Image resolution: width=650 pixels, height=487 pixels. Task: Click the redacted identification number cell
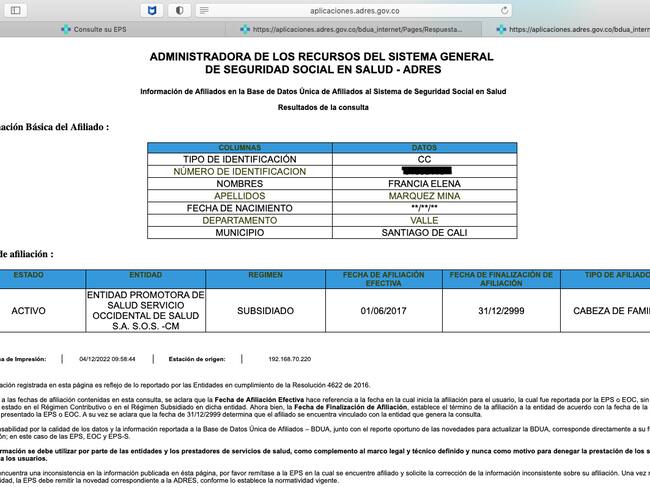pyautogui.click(x=424, y=171)
